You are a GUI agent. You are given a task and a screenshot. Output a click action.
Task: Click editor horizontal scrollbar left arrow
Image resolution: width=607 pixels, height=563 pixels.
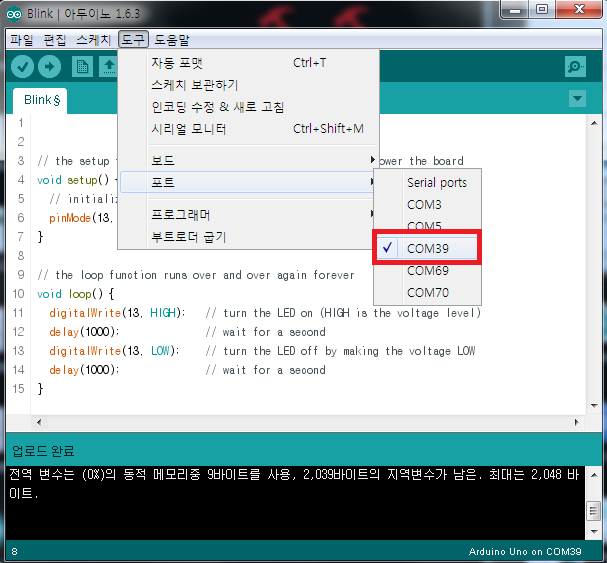[39, 422]
